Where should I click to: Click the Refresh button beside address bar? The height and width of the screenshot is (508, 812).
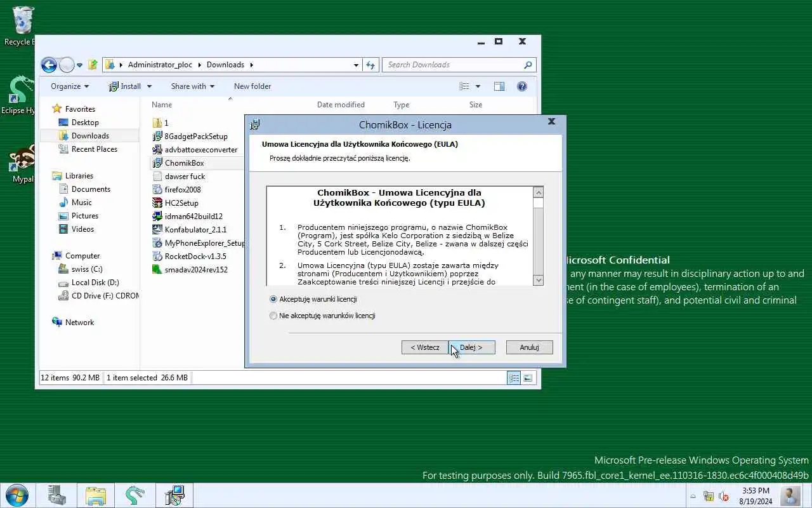pos(371,65)
